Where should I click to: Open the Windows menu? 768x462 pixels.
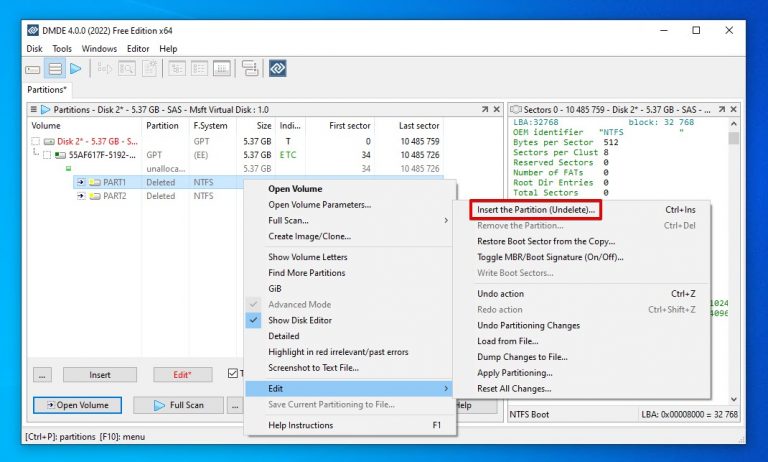[x=99, y=49]
